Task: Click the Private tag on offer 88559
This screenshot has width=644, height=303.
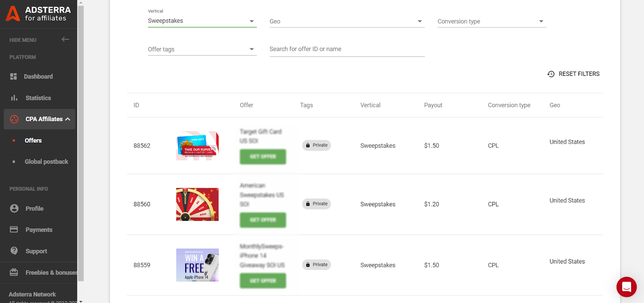Action: (316, 265)
